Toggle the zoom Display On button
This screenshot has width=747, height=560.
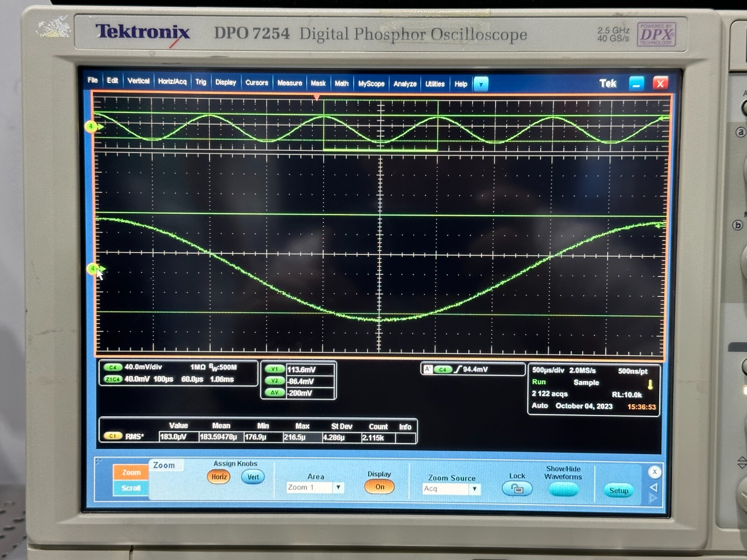(380, 487)
